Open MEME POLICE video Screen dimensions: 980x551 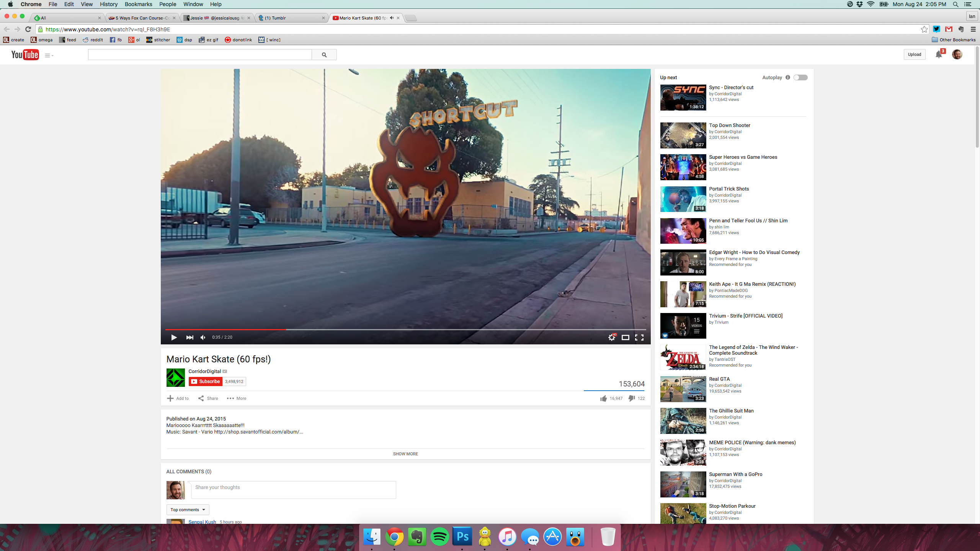coord(752,442)
